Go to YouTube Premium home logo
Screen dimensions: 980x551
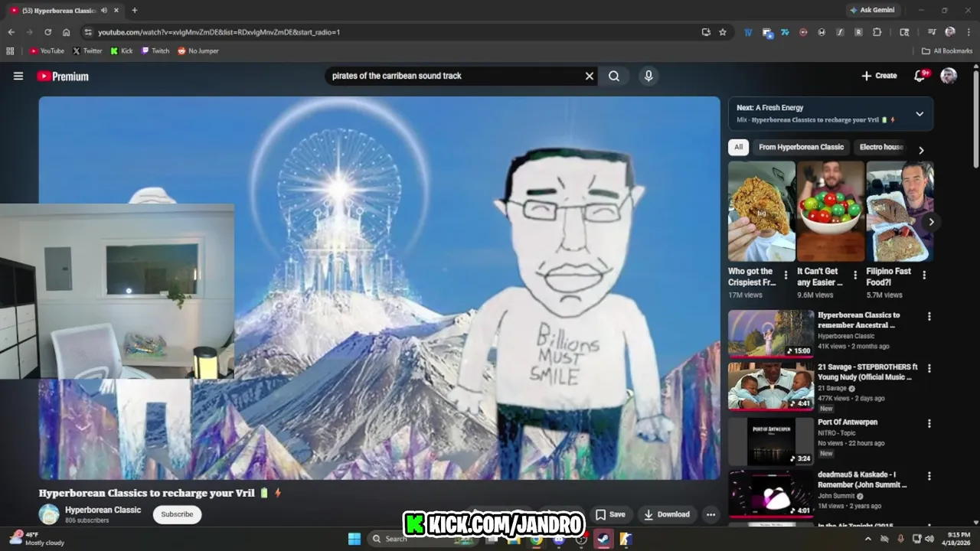click(x=63, y=76)
